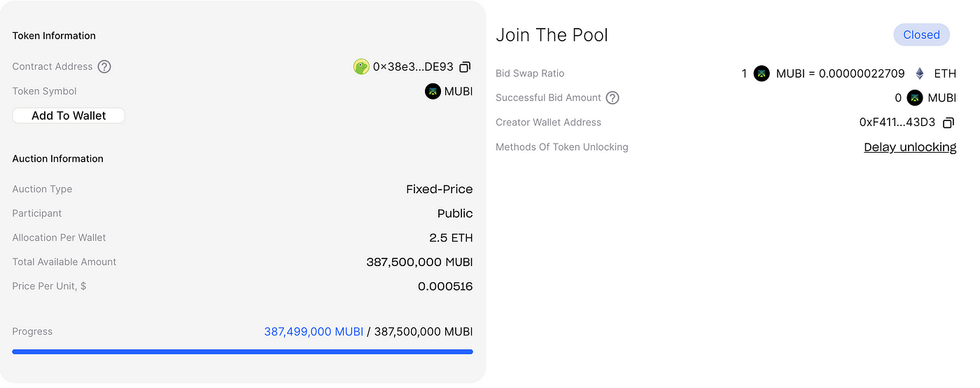Image resolution: width=980 pixels, height=388 pixels.
Task: Click the 0.00000022709 swap ratio value
Action: tap(862, 74)
